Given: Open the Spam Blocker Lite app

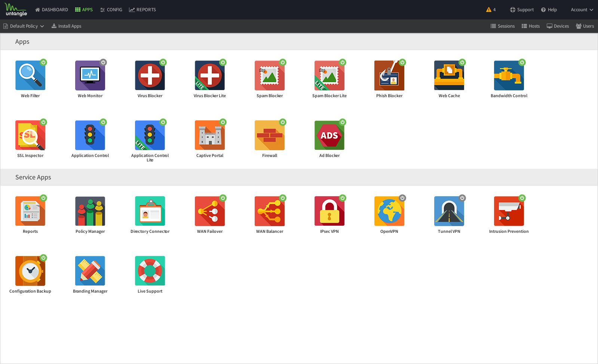Looking at the screenshot, I should coord(329,75).
